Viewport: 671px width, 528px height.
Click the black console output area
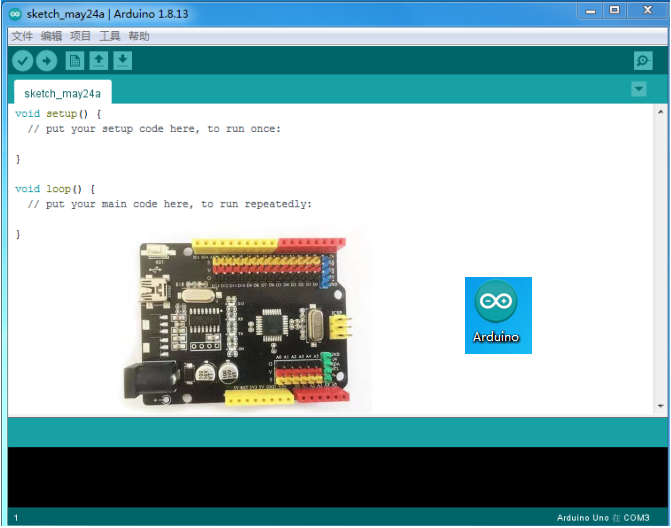click(338, 477)
